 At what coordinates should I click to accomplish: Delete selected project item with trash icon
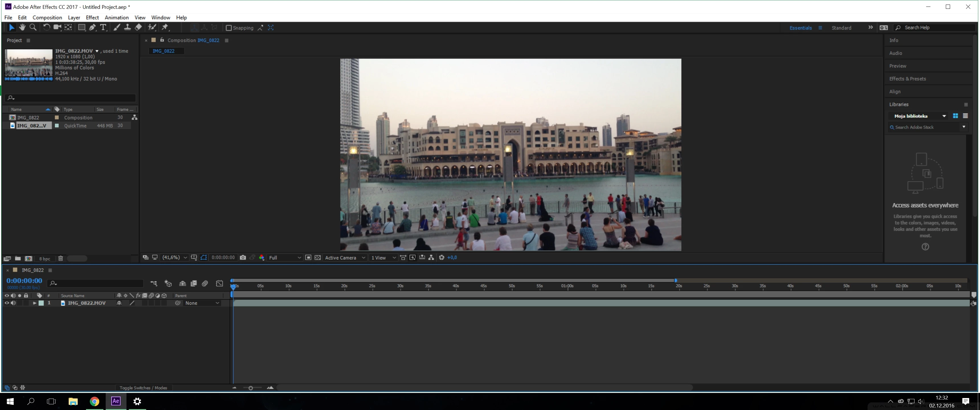60,259
